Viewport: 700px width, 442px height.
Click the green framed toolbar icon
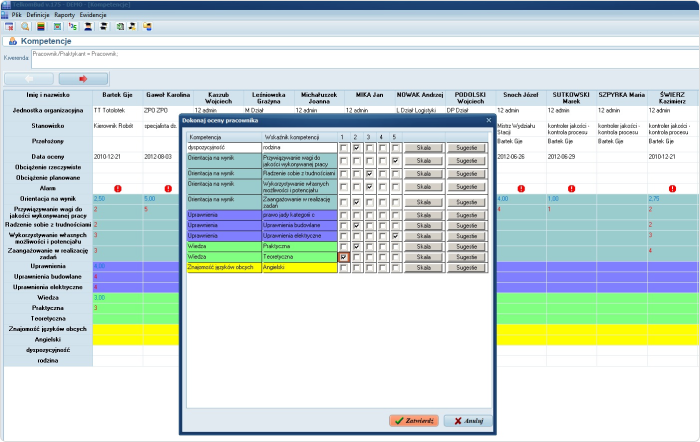pyautogui.click(x=57, y=27)
